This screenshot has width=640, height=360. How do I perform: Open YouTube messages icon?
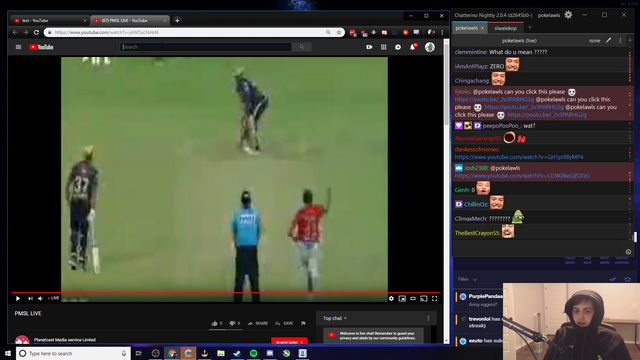coord(398,47)
